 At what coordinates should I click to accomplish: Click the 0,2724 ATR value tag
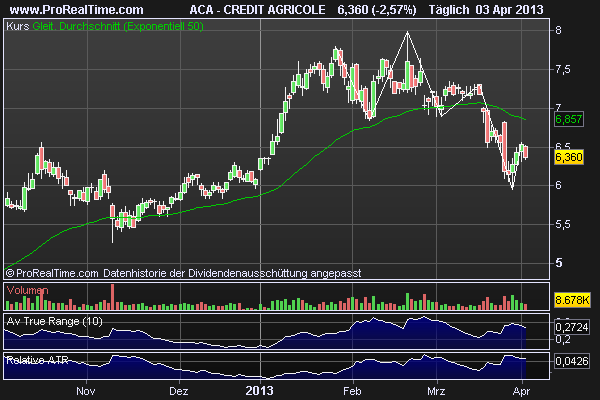572,327
